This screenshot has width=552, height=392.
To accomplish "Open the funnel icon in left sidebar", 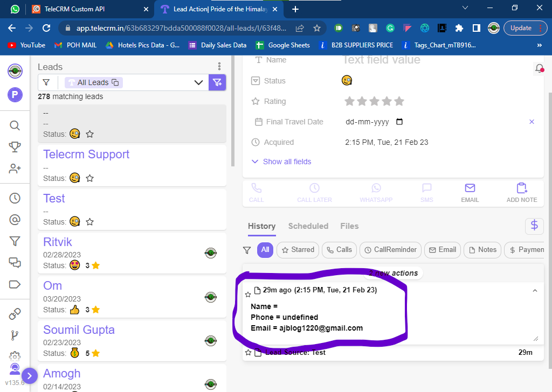I will [x=15, y=241].
